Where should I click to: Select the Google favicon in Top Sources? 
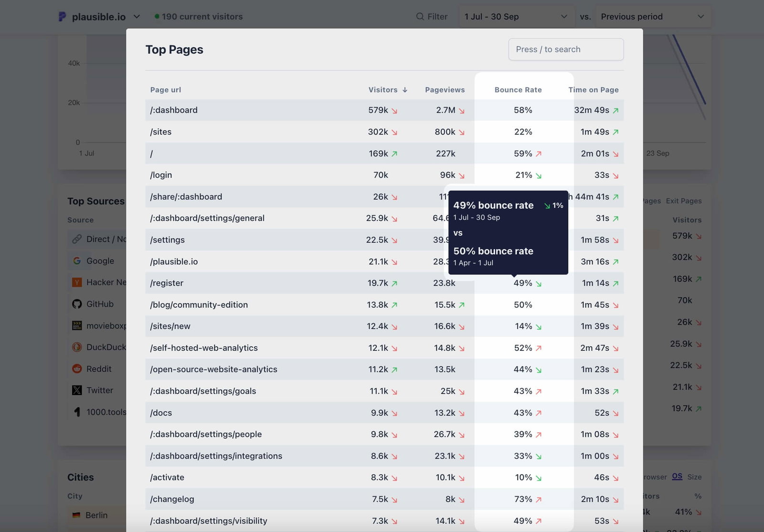[77, 261]
